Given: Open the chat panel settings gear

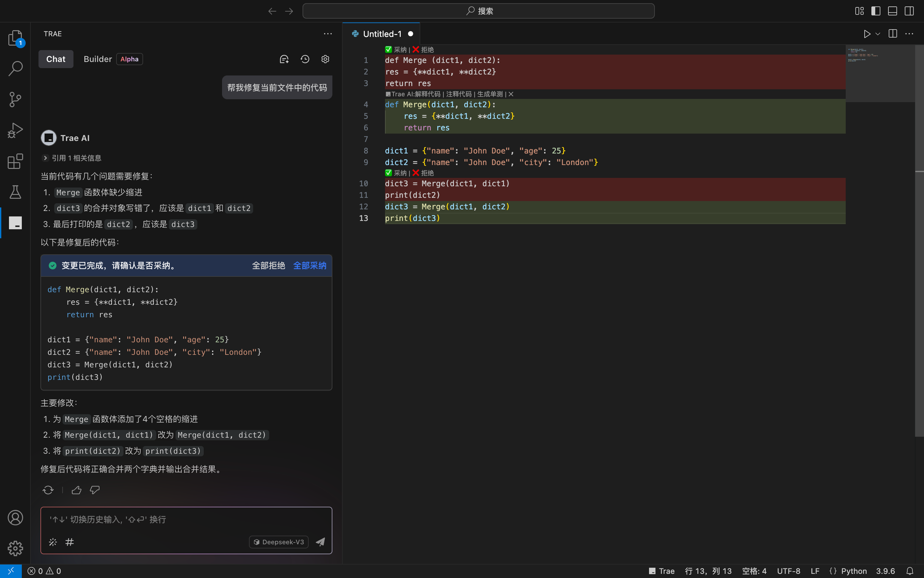Looking at the screenshot, I should click(x=325, y=59).
